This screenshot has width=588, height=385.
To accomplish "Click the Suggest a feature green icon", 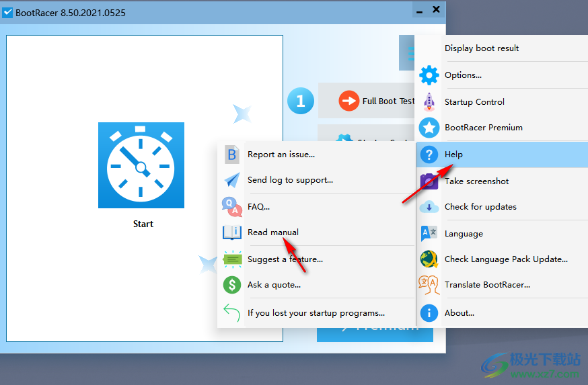I will click(x=231, y=259).
